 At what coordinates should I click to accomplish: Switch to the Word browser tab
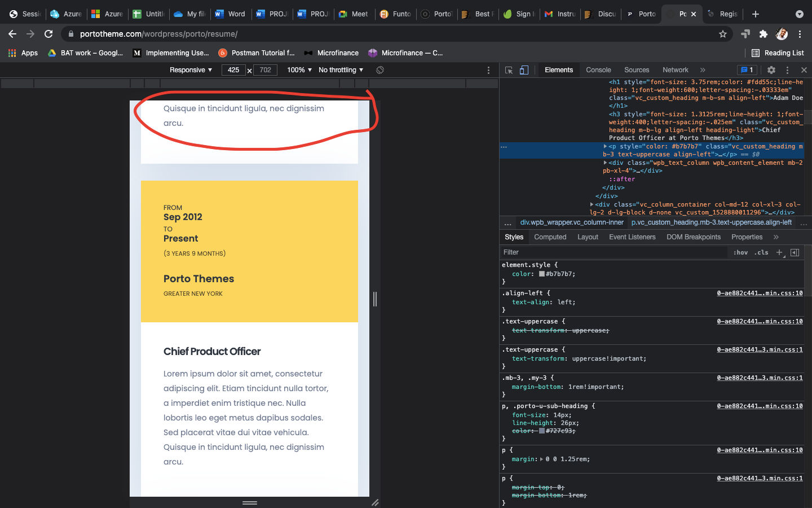(x=230, y=14)
